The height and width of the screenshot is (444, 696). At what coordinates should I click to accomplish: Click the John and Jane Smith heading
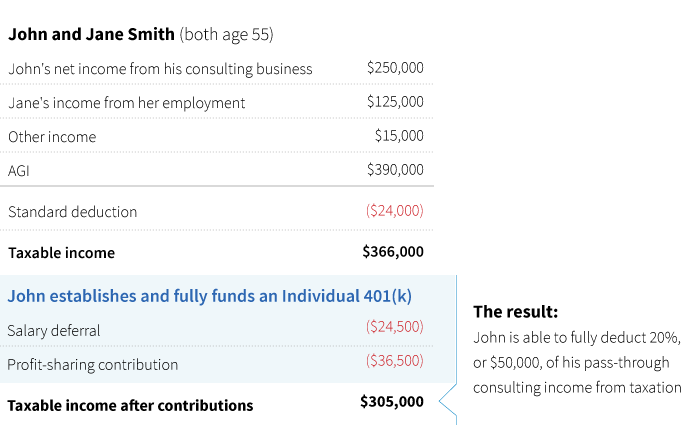[141, 35]
